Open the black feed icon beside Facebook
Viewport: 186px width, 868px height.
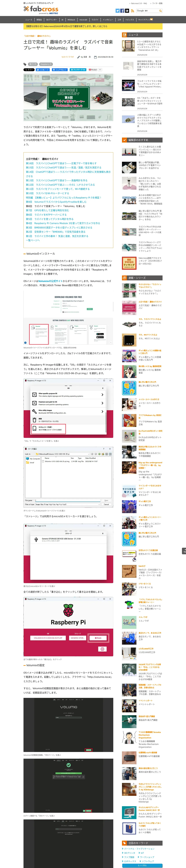(127, 11)
